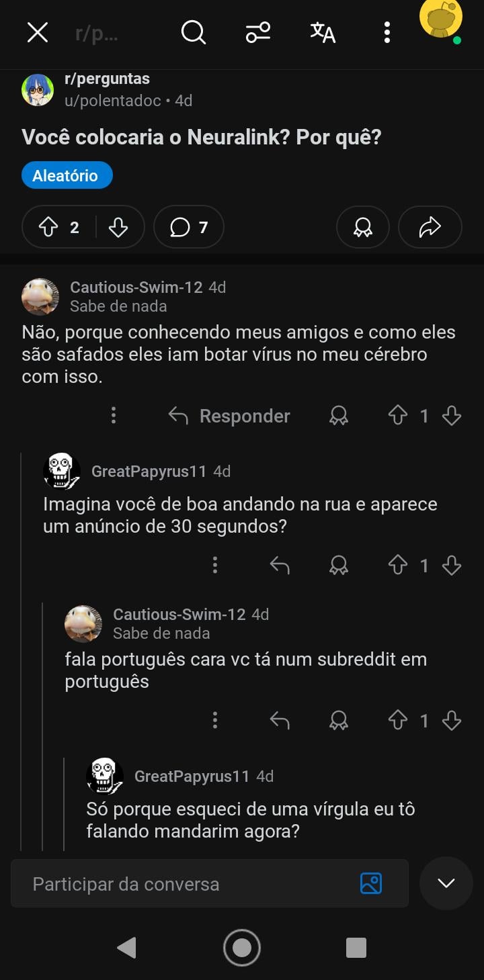The height and width of the screenshot is (980, 484).
Task: Open the post's three-dot overflow menu
Action: click(387, 32)
